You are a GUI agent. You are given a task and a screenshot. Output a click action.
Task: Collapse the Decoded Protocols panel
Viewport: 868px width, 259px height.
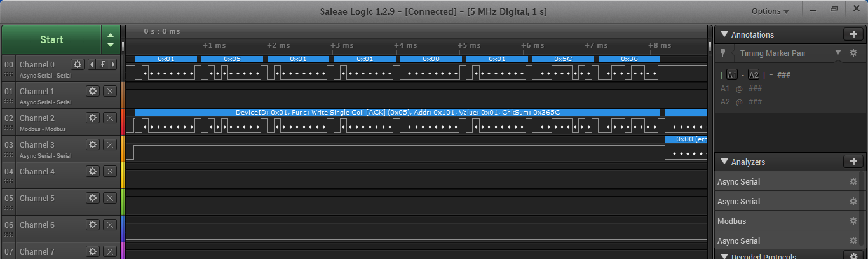coord(724,256)
